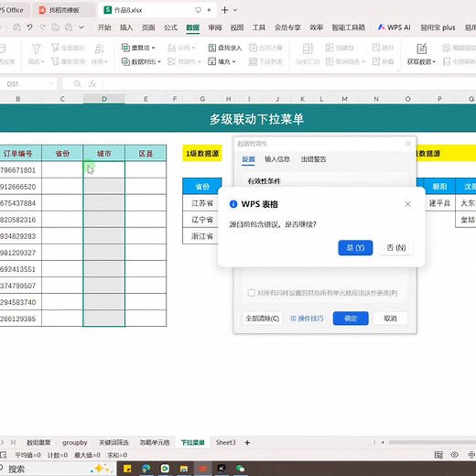Open the 视图 ribbon tab
Viewport: 476px width, 476px height.
(x=237, y=27)
